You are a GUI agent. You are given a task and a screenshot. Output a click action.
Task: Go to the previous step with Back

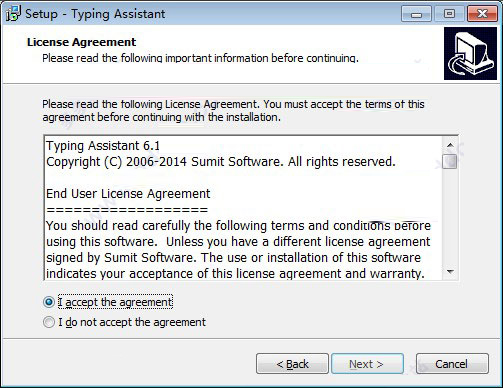point(292,364)
